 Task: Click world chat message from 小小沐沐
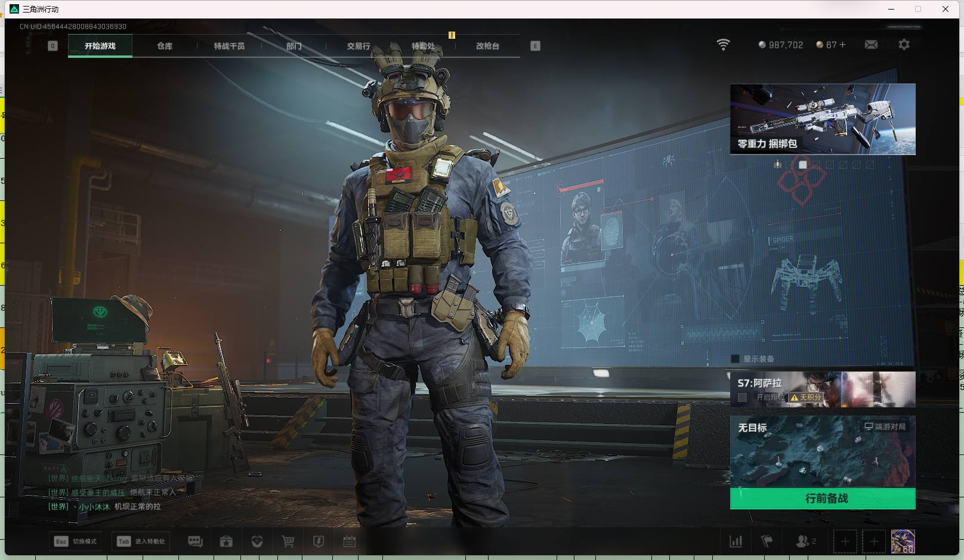pos(104,506)
